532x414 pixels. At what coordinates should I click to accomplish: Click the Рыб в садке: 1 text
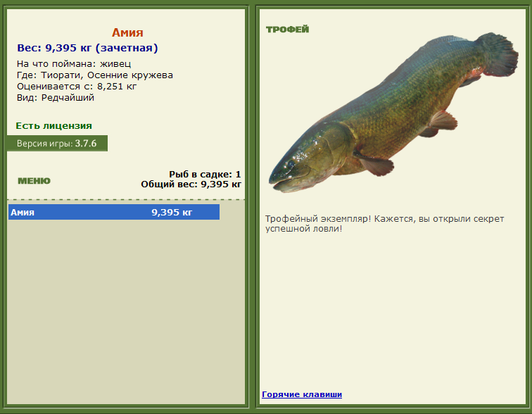(205, 175)
